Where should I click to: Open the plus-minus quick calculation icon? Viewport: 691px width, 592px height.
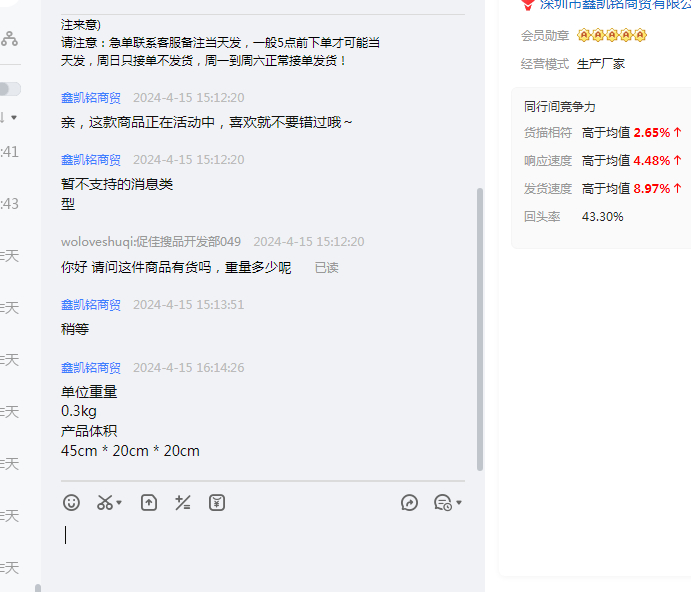pyautogui.click(x=182, y=503)
